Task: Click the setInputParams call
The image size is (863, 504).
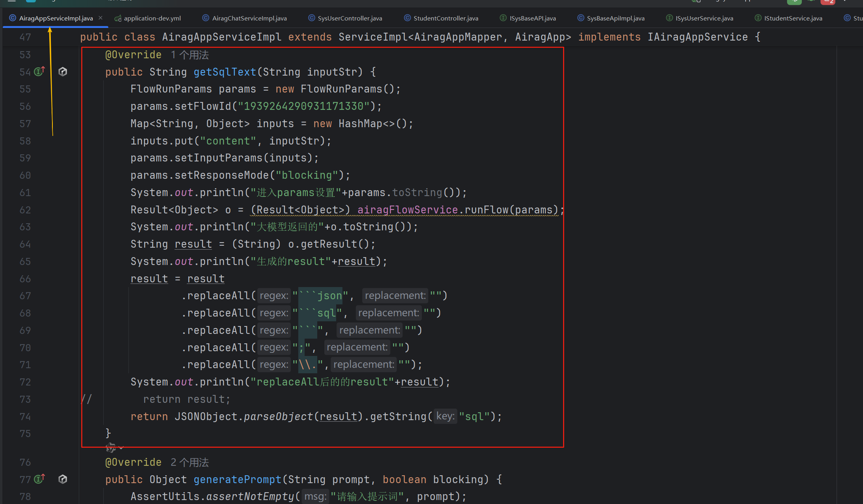Action: pyautogui.click(x=219, y=158)
